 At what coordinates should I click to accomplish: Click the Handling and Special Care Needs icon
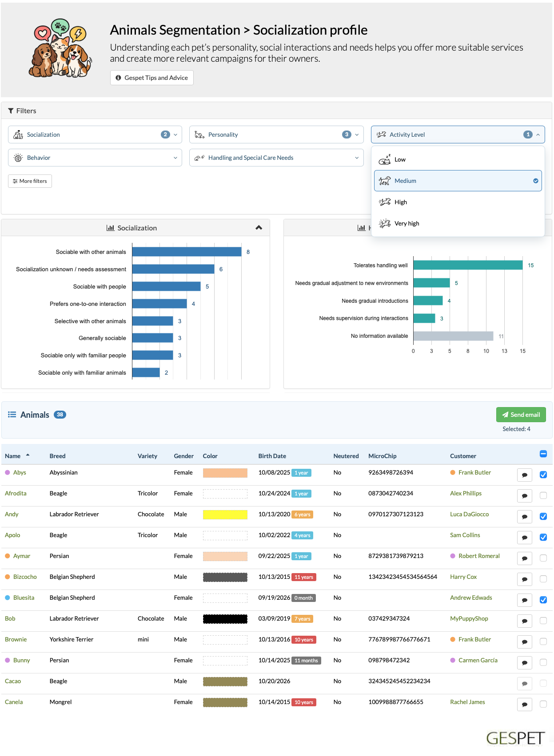pyautogui.click(x=199, y=158)
